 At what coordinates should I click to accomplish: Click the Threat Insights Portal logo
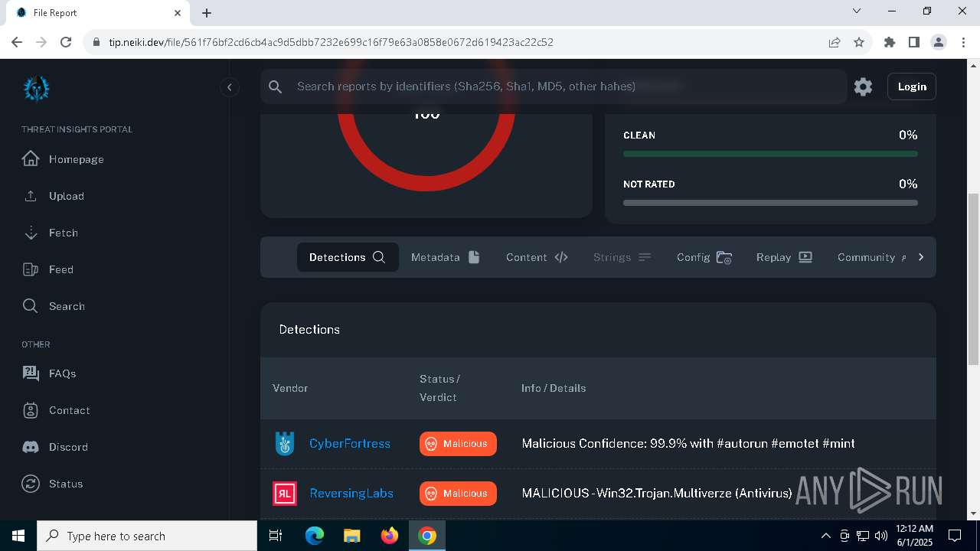click(36, 88)
